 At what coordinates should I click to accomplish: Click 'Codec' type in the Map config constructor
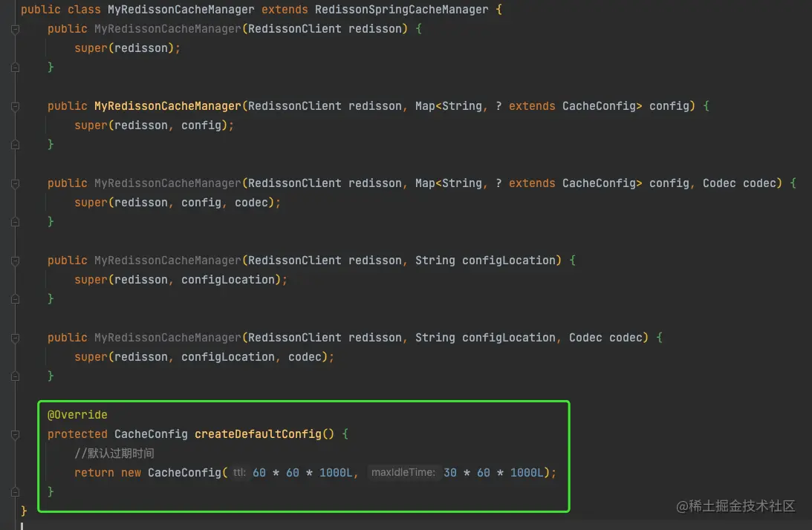719,183
